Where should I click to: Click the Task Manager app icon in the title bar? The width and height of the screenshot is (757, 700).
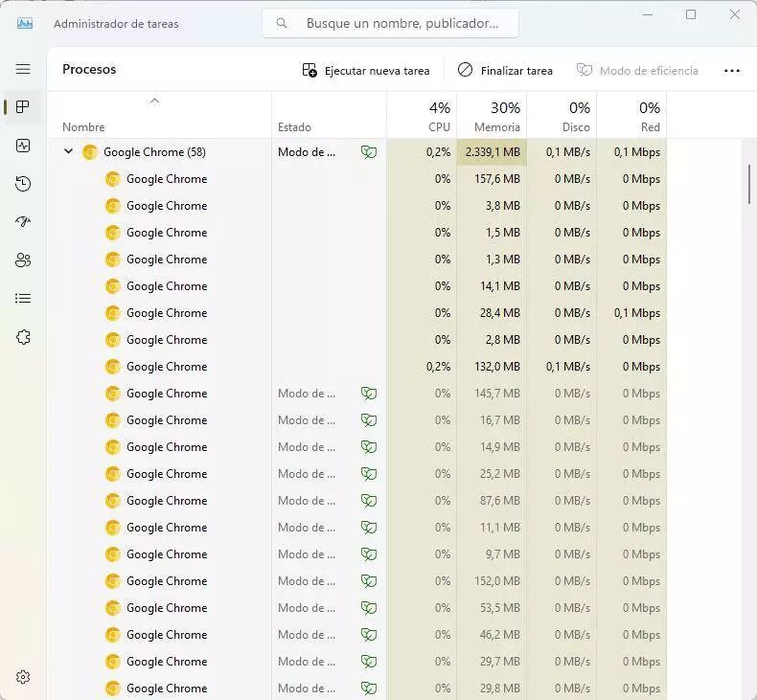[25, 23]
